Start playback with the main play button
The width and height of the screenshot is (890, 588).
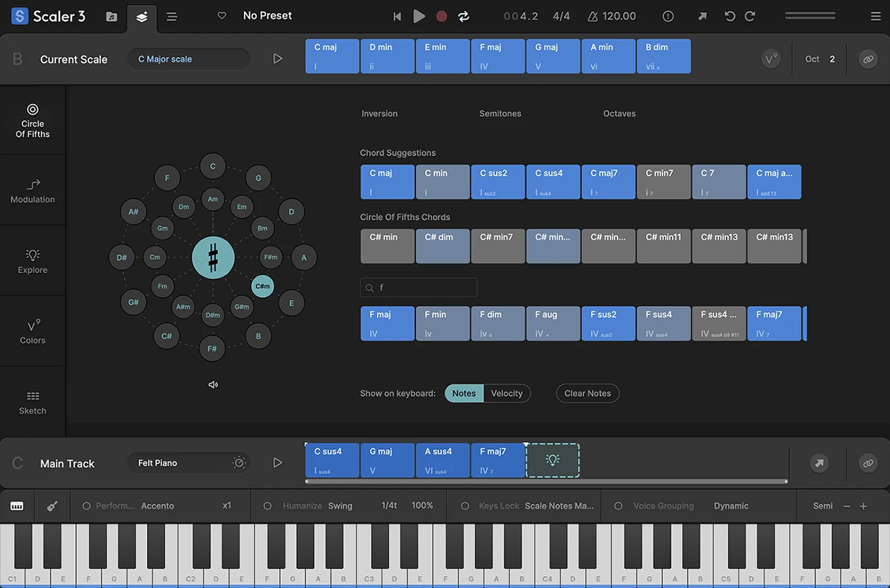[x=419, y=16]
